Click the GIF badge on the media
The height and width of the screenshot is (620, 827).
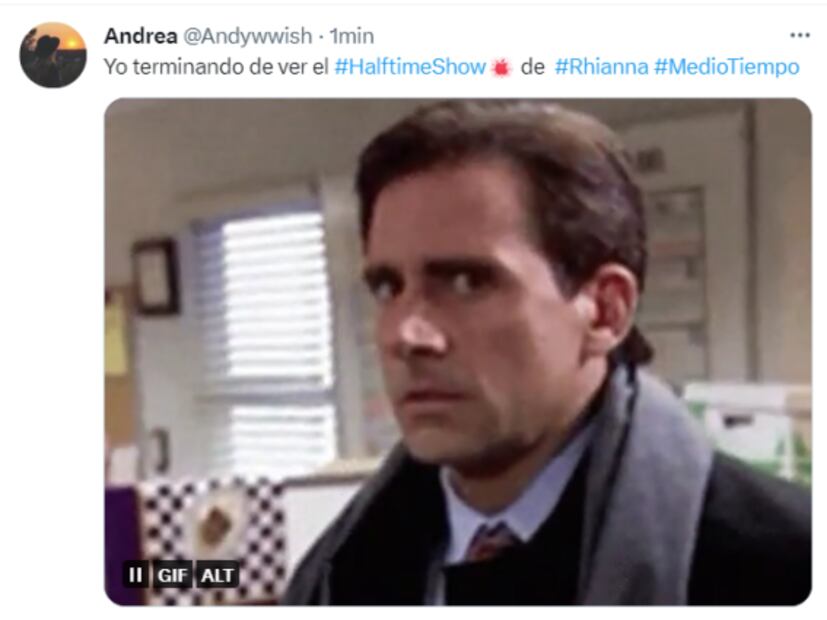[x=172, y=575]
